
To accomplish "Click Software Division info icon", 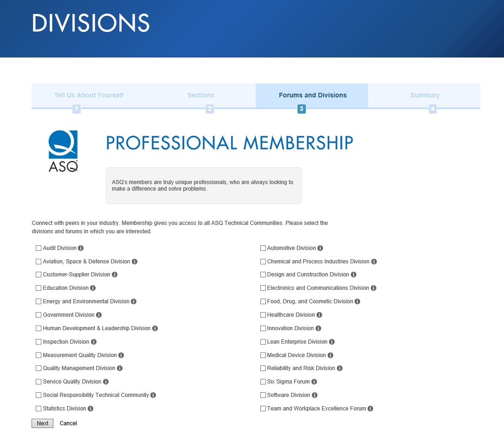I will tap(314, 395).
